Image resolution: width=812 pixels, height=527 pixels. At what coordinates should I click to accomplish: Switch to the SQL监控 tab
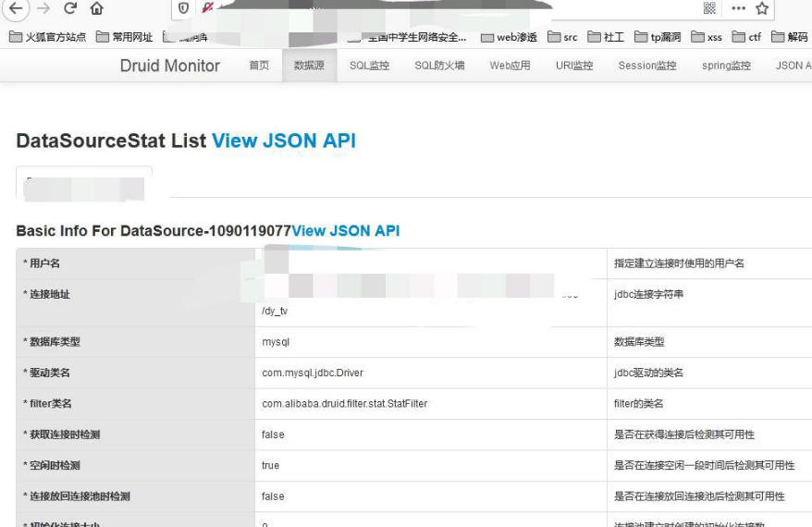click(369, 66)
